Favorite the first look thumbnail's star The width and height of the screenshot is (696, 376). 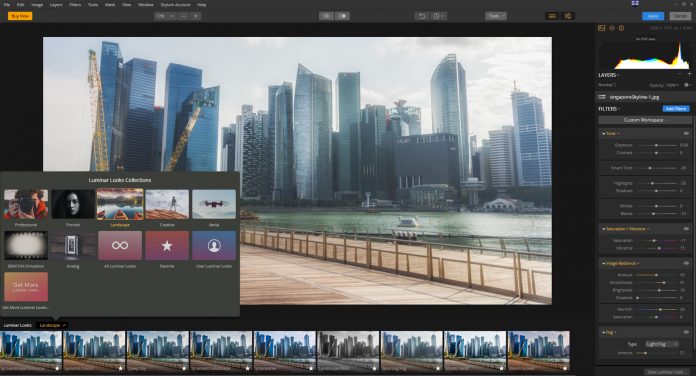(x=57, y=368)
